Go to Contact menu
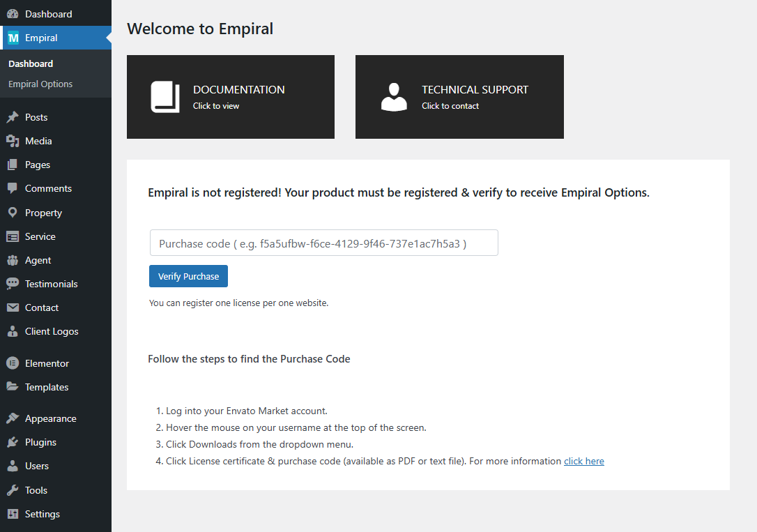The image size is (757, 532). 56,307
